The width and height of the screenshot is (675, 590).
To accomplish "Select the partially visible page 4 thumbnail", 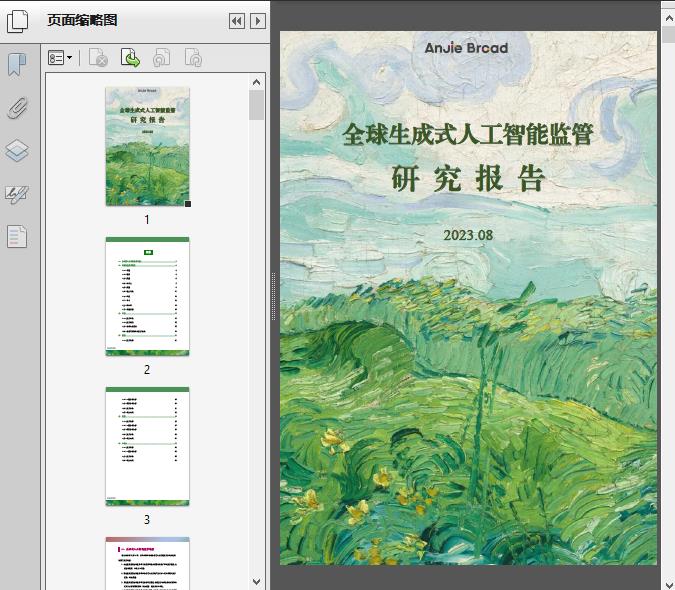I will click(147, 563).
